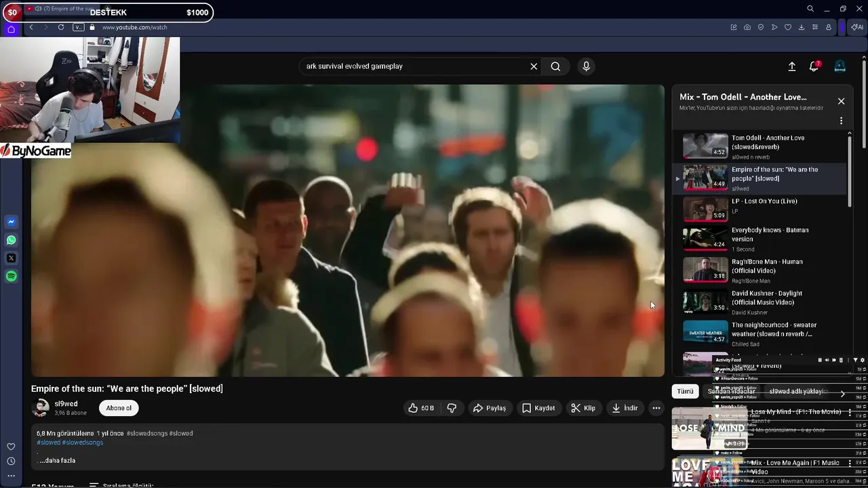Click the edit page icon in the toolbar

[x=734, y=27]
